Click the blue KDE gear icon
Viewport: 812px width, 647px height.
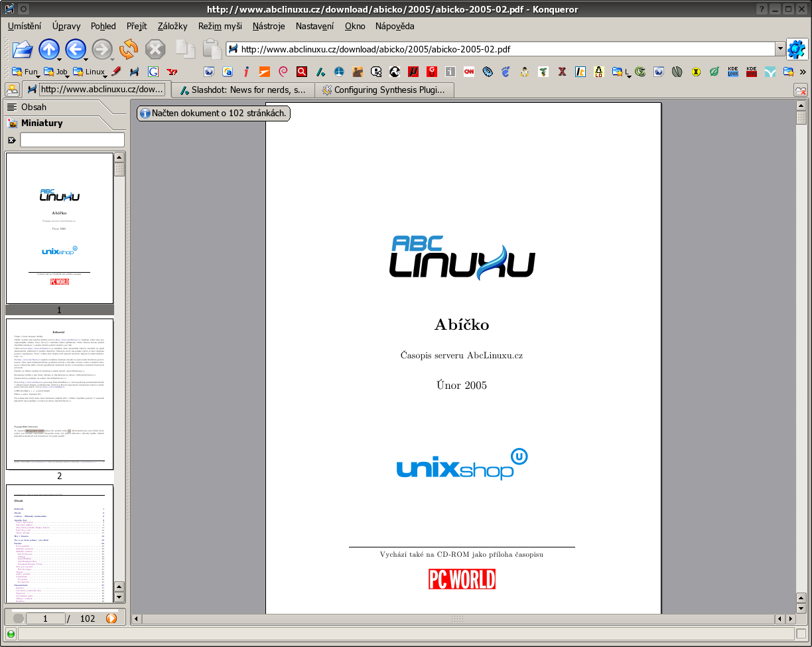(797, 49)
